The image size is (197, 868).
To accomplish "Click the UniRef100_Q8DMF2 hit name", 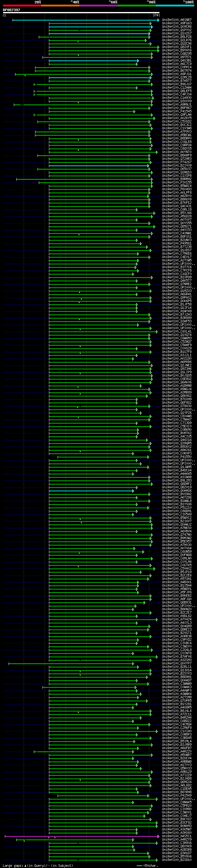I will 177,484.
